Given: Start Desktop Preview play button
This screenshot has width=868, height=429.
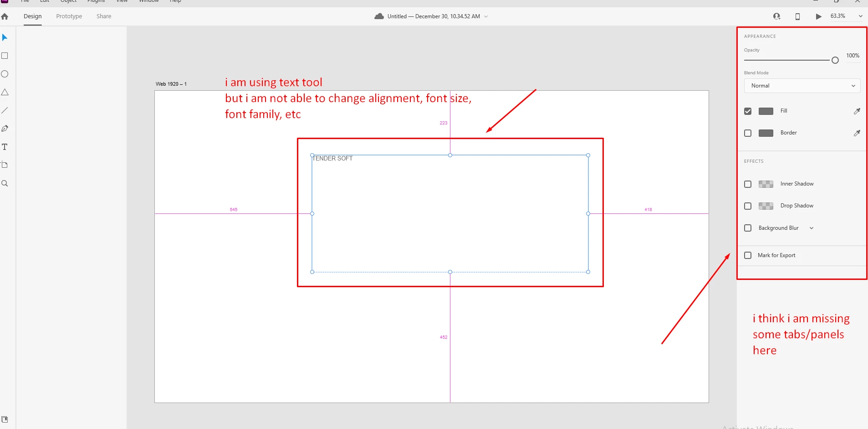Looking at the screenshot, I should point(818,16).
